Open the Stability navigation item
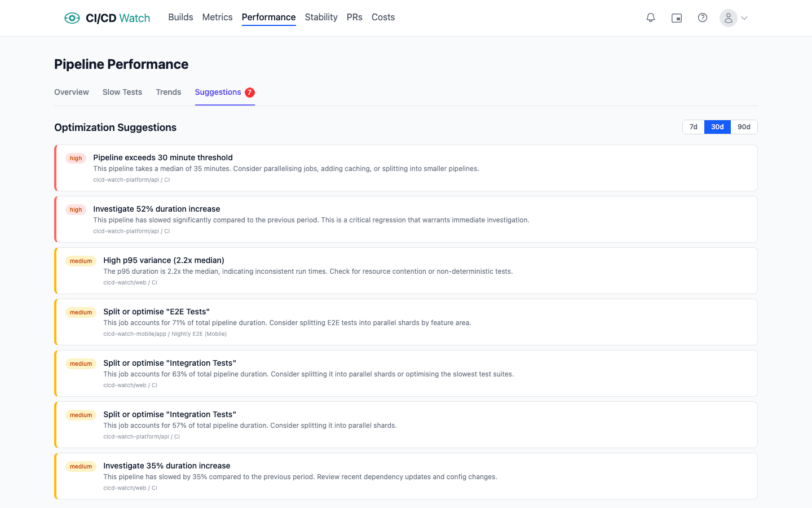Viewport: 812px width, 508px height. [321, 17]
